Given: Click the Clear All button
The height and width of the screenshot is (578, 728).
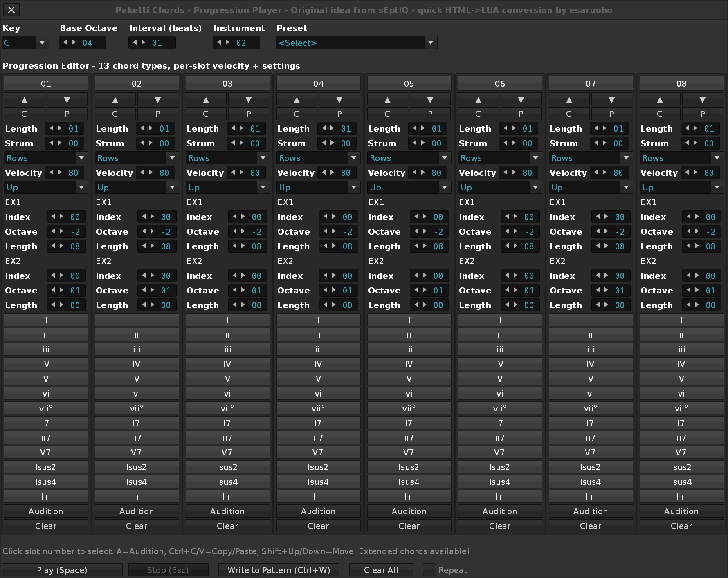Looking at the screenshot, I should (x=381, y=570).
